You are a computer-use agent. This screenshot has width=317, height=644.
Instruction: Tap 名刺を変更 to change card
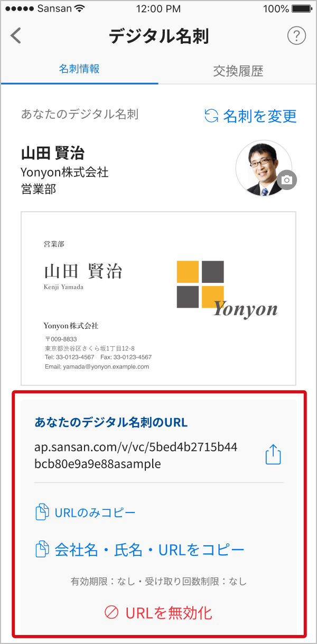pyautogui.click(x=259, y=116)
